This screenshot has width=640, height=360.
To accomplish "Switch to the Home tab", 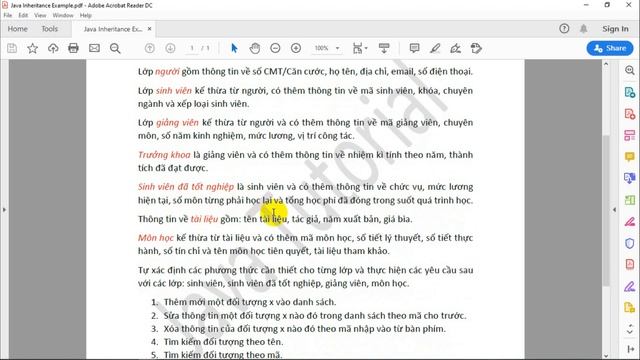I will (x=18, y=29).
